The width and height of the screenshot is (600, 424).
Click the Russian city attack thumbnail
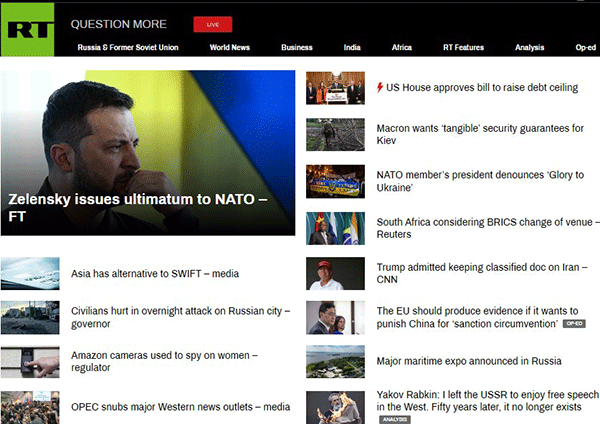coord(30,318)
